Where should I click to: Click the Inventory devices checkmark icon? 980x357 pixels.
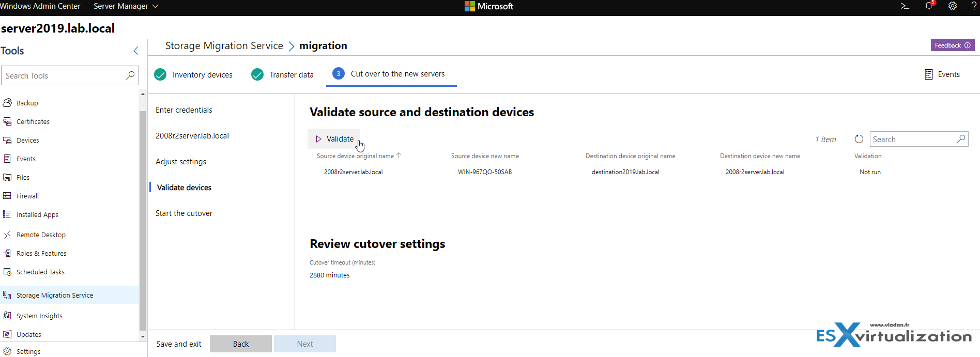coord(160,74)
